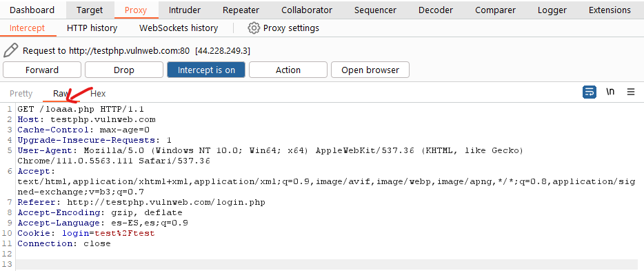
Task: Toggle Intercept is on button
Action: [206, 70]
